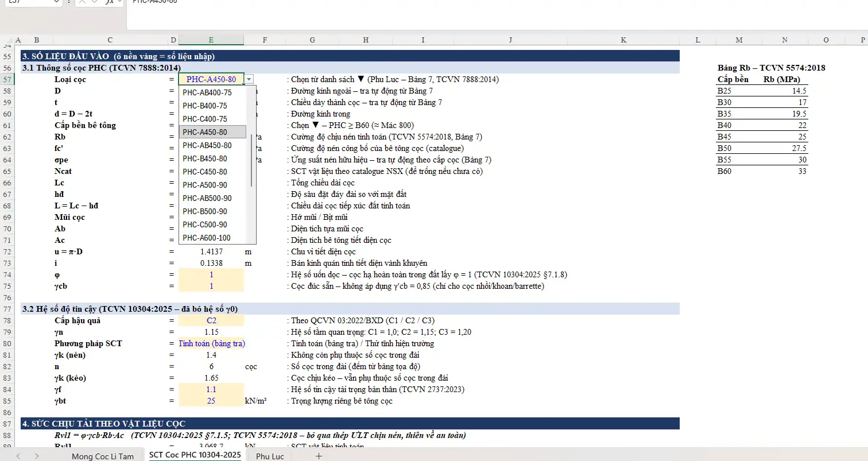Screen dimensions: 868x461
Task: Select the Cấp hậu quả cell showing C2
Action: point(211,320)
